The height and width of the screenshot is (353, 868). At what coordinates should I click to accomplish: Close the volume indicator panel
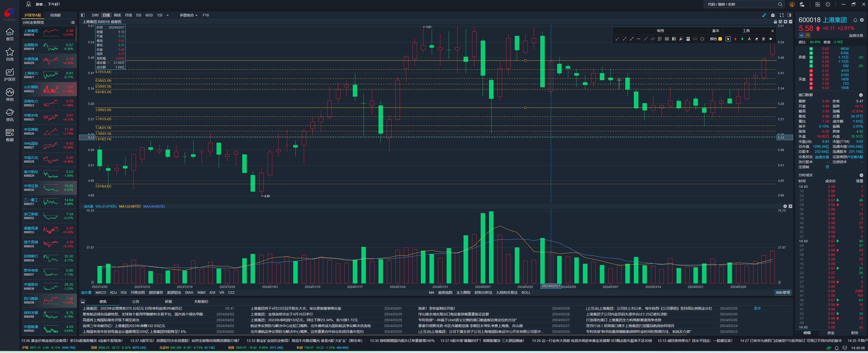(791, 206)
